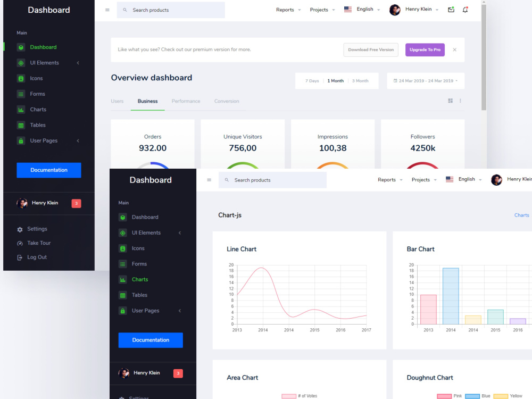Open Projects dropdown in front window header
This screenshot has height=399, width=532.
point(424,180)
